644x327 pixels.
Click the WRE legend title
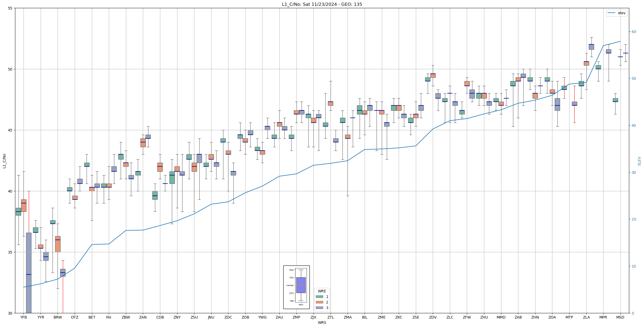pos(322,291)
